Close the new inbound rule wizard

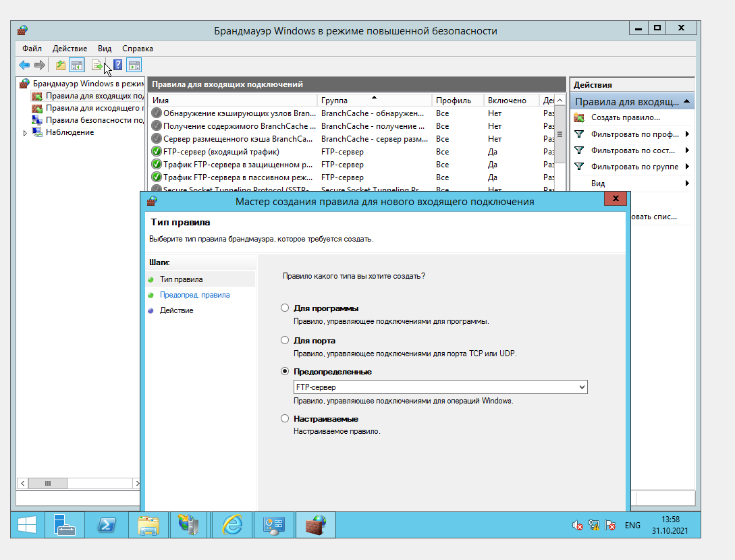click(616, 198)
